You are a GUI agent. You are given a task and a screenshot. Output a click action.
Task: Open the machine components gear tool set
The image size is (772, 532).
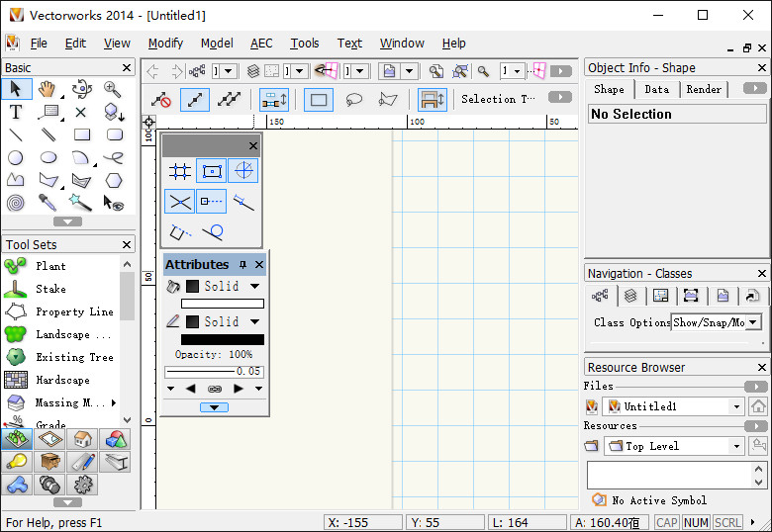83,485
